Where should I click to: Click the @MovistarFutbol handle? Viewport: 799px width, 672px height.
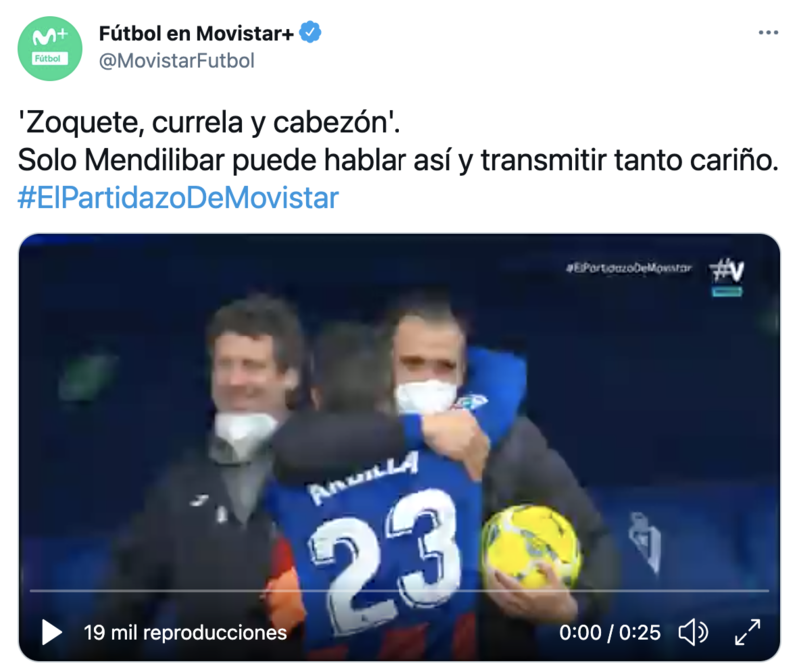click(x=177, y=61)
